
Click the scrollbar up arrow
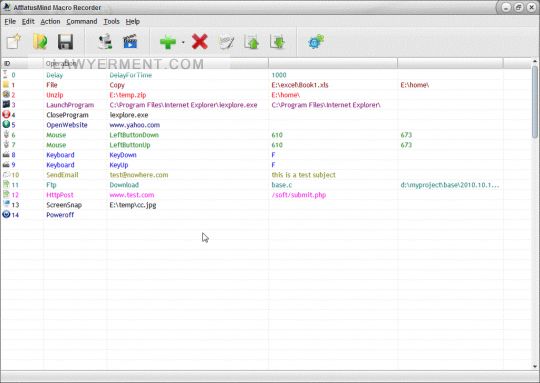[x=534, y=61]
